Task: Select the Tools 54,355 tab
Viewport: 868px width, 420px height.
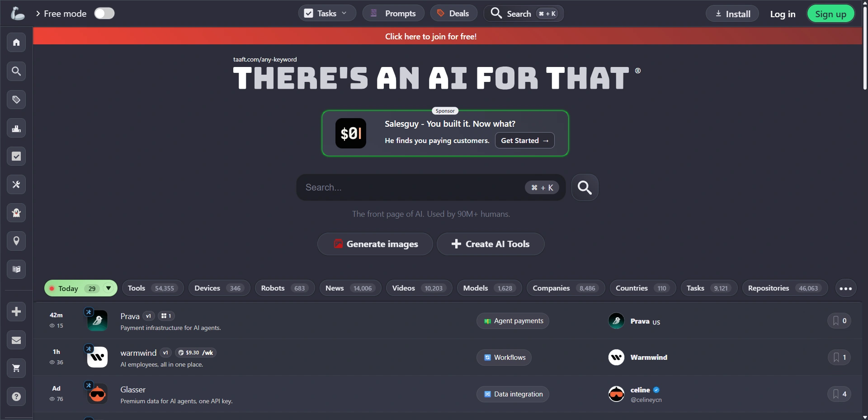Action: point(153,288)
